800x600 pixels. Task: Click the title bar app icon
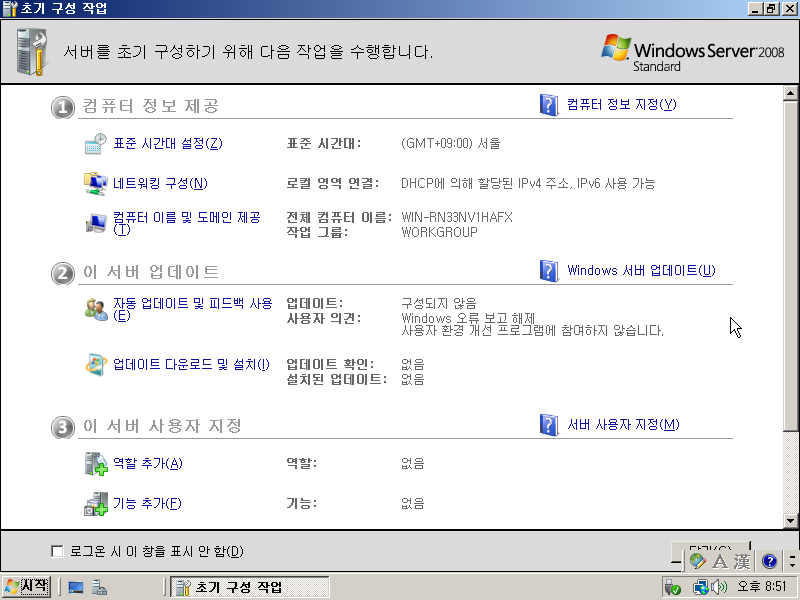tap(10, 9)
